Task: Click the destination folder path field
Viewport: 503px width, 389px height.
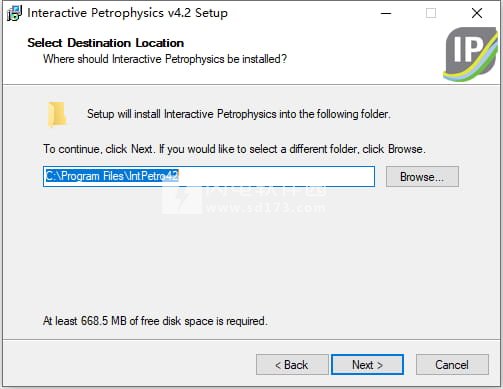Action: tap(209, 176)
